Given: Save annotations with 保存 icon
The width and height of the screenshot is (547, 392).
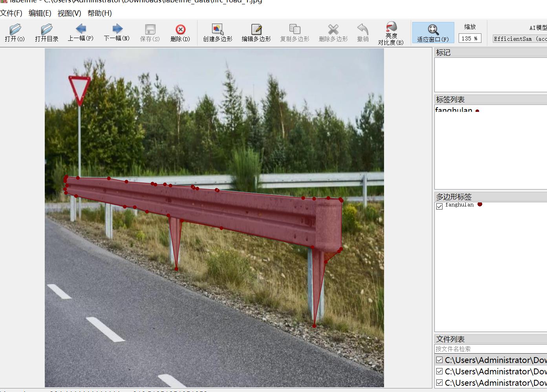Looking at the screenshot, I should coord(150,33).
